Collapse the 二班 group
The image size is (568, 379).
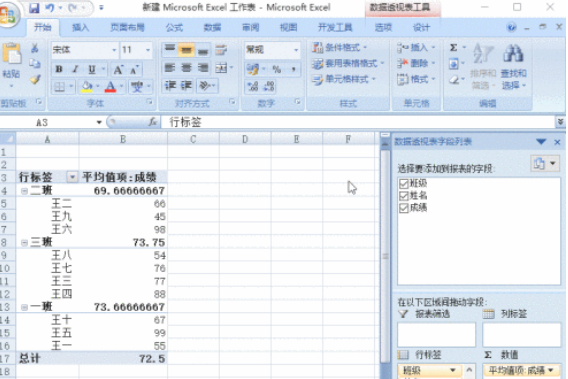pos(24,191)
